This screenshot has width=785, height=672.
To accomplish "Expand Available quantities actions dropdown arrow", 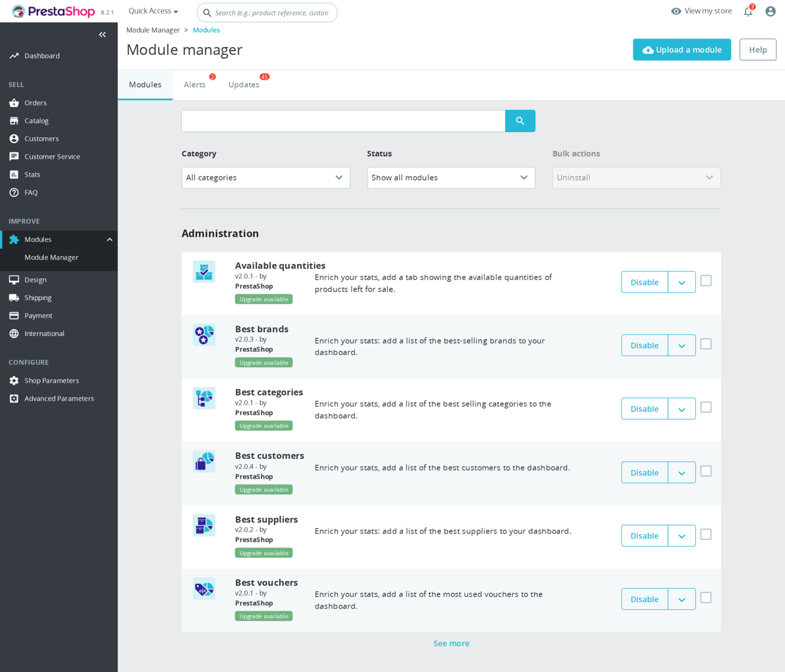I will click(x=682, y=282).
